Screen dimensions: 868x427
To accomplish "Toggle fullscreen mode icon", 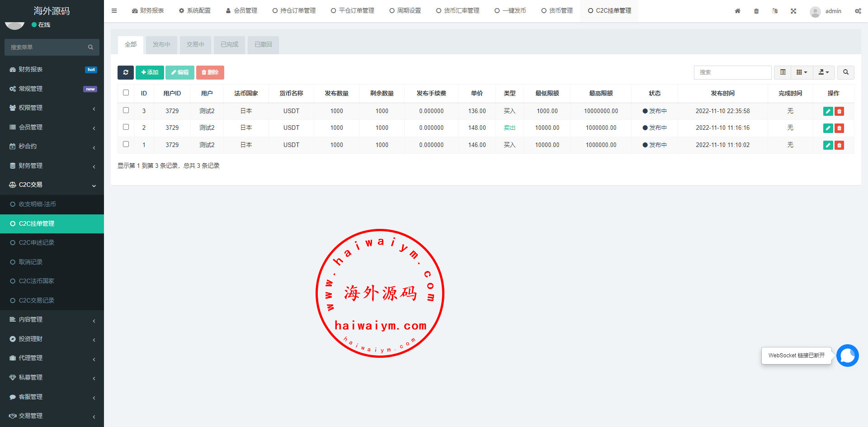I will point(793,11).
